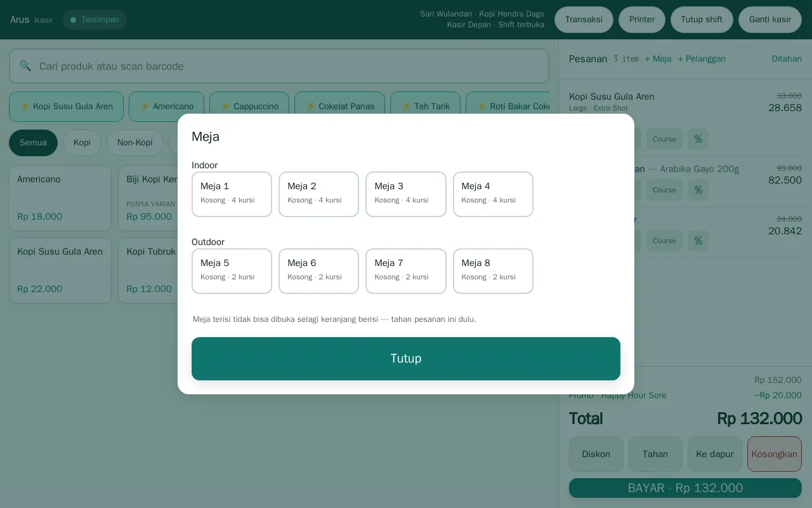
Task: Open Printer settings
Action: tap(642, 20)
